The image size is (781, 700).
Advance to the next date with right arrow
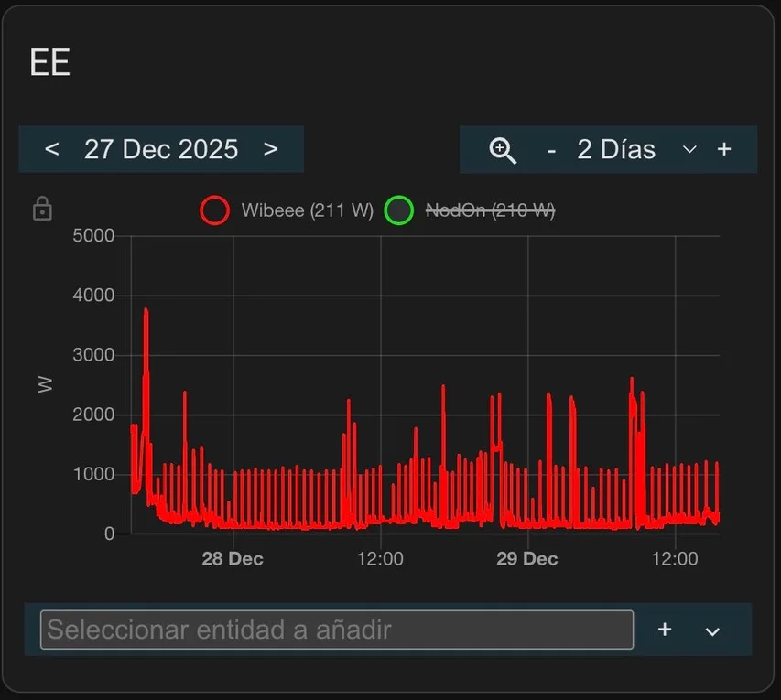pos(270,149)
